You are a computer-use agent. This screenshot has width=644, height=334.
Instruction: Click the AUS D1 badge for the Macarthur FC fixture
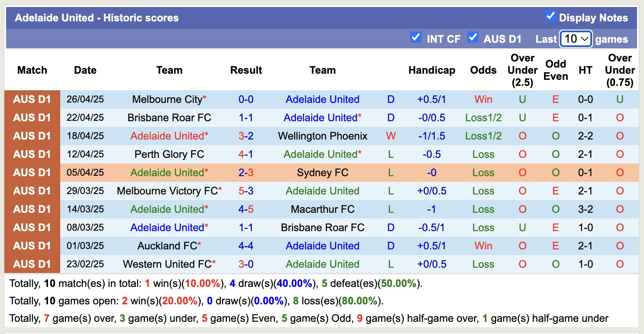(32, 209)
